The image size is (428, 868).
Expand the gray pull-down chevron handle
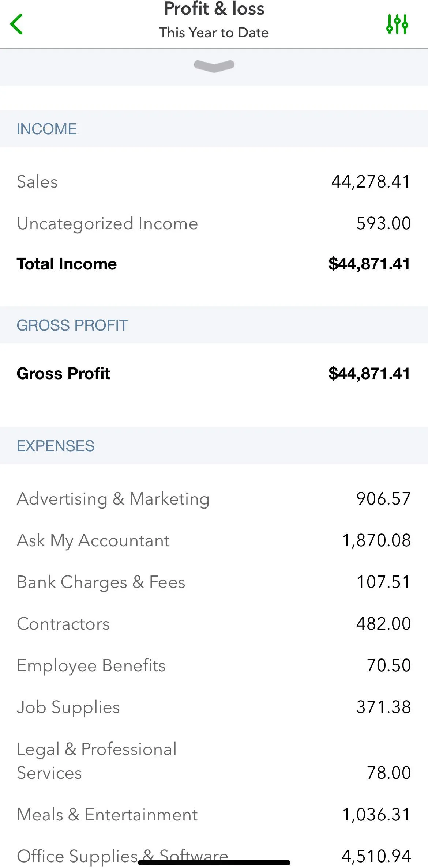click(214, 66)
